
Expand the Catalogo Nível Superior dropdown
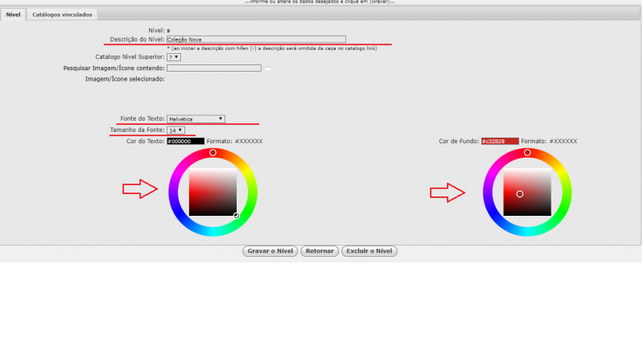(x=174, y=57)
